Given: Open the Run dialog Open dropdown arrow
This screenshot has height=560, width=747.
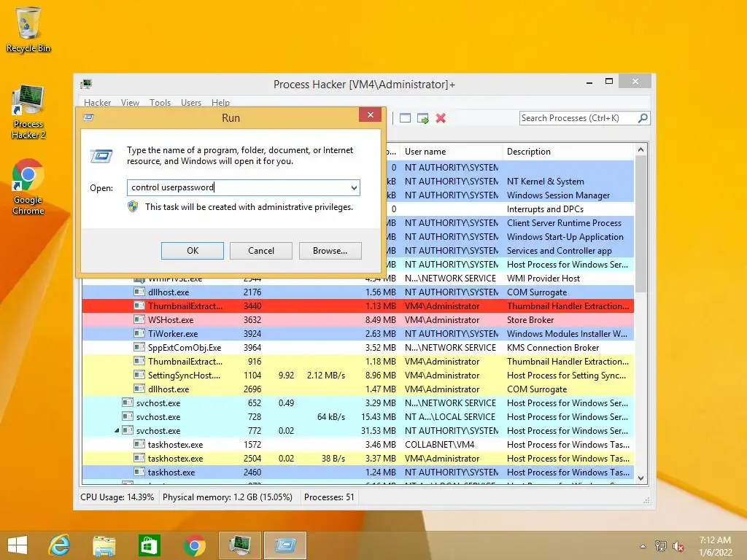Looking at the screenshot, I should 354,187.
